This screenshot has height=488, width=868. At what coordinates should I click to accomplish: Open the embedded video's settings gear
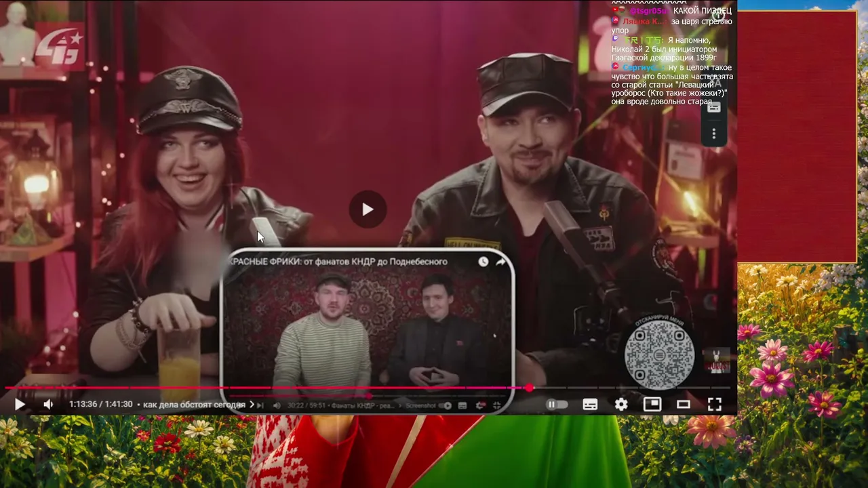pyautogui.click(x=480, y=405)
